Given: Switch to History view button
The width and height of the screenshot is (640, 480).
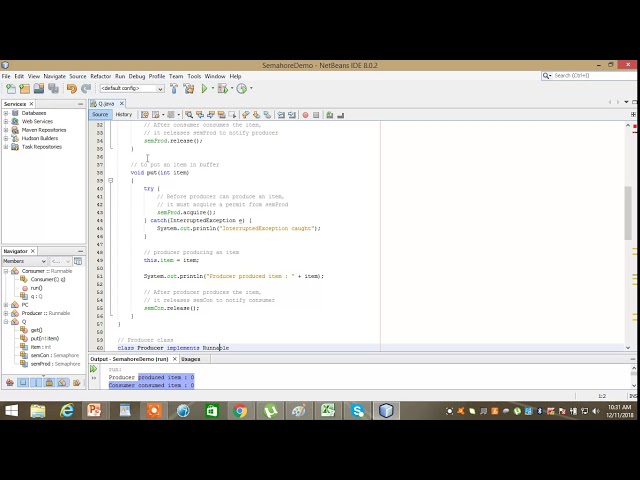Looking at the screenshot, I should click(x=124, y=115).
